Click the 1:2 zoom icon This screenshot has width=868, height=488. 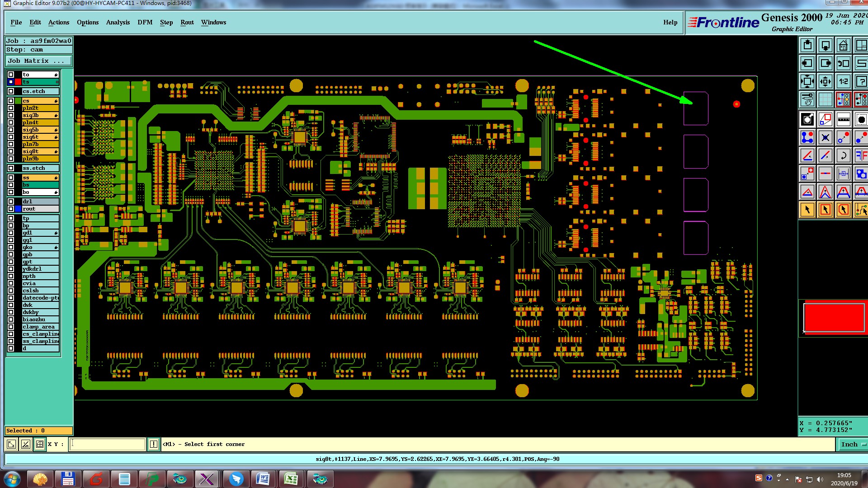pyautogui.click(x=843, y=82)
